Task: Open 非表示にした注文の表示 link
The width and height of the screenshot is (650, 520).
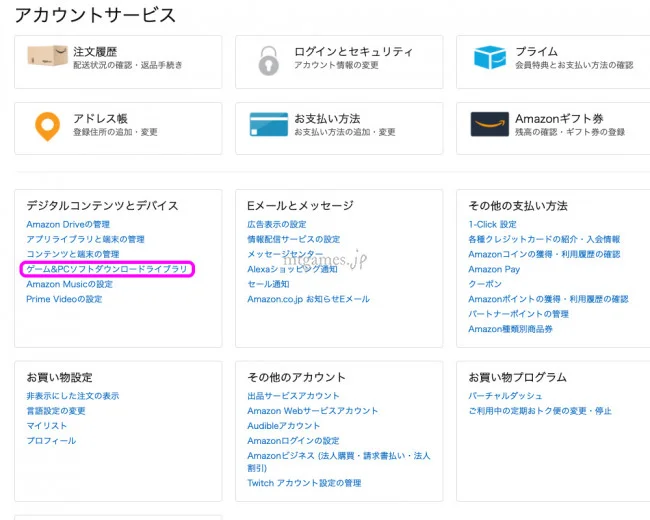Action: [73, 396]
